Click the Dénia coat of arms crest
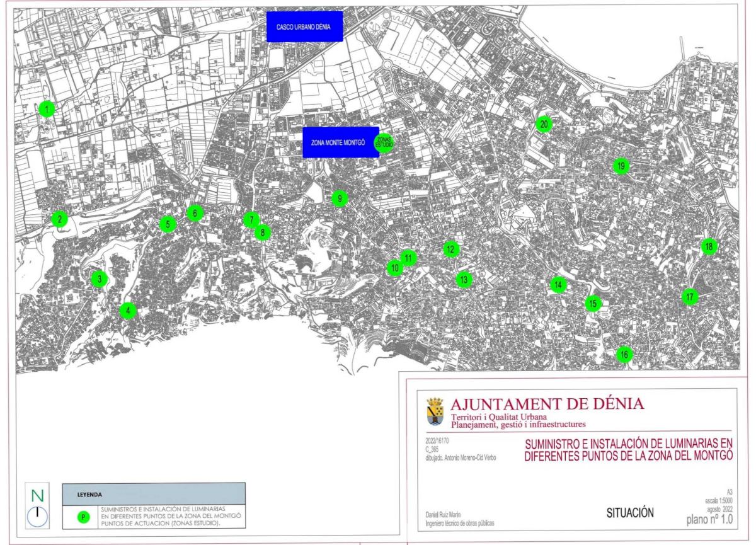 click(435, 411)
